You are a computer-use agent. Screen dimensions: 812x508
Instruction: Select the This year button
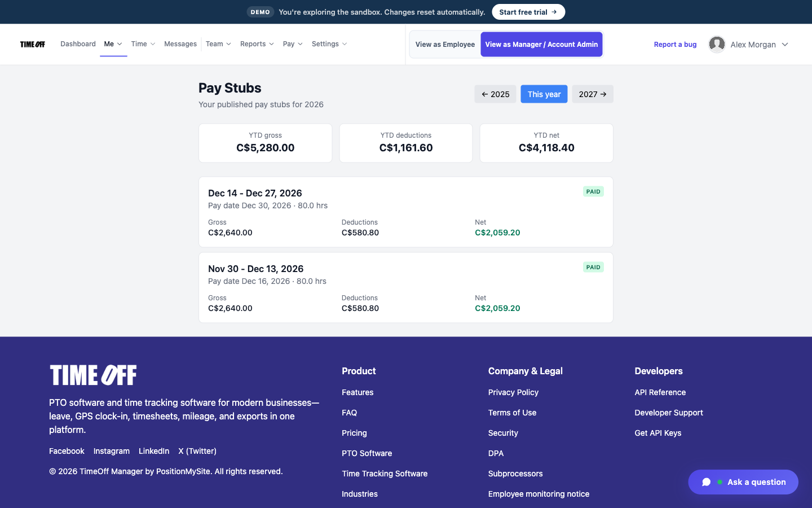click(x=544, y=94)
